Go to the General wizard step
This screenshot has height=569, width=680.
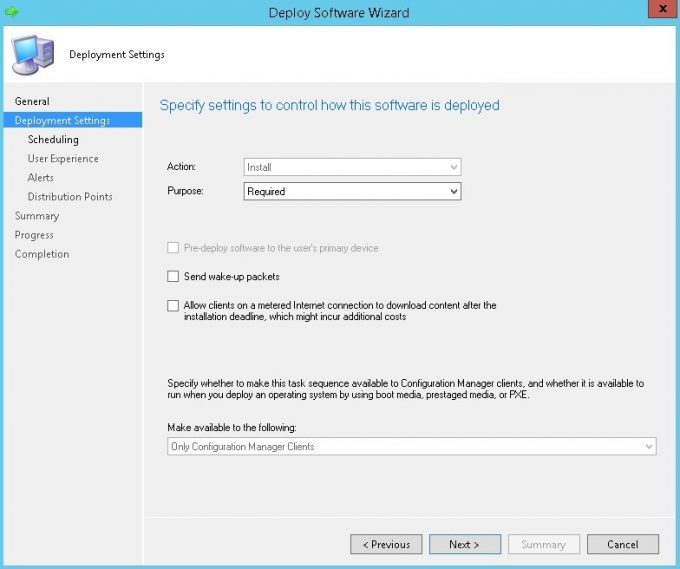pyautogui.click(x=32, y=101)
